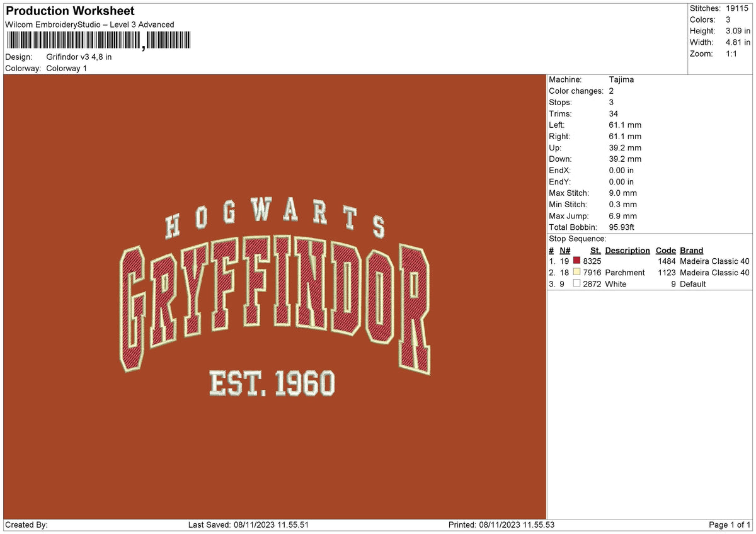Click the Trims value 34
Viewport: 756px width, 534px height.
[x=614, y=113]
